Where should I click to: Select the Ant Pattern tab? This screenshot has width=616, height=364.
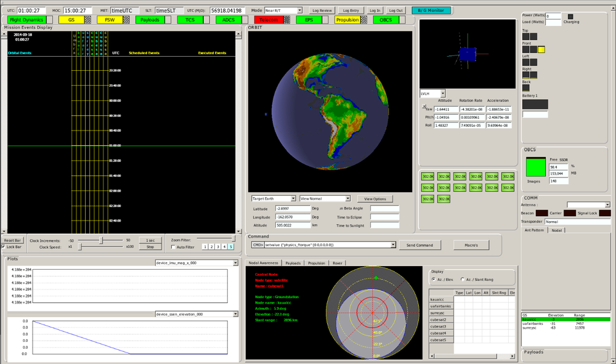pyautogui.click(x=534, y=230)
